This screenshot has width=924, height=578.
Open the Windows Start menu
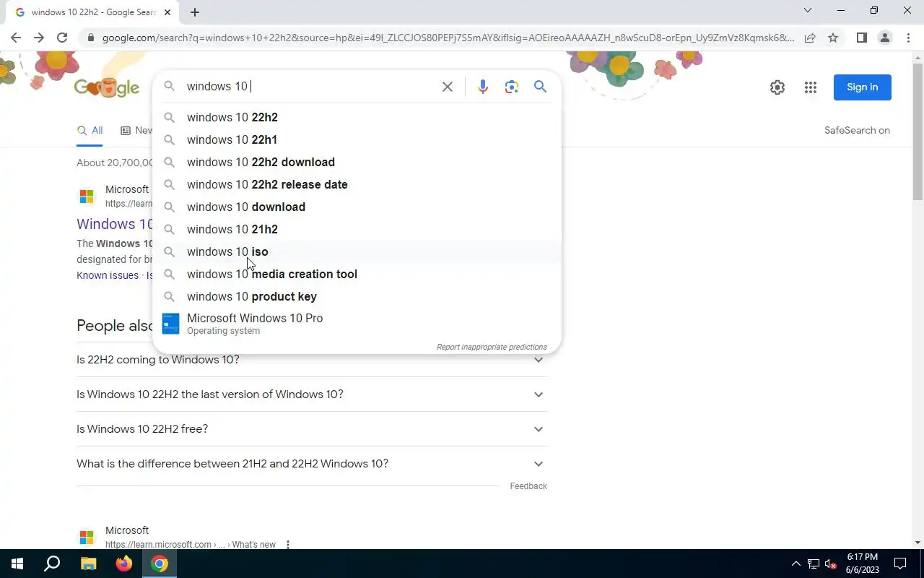(17, 564)
